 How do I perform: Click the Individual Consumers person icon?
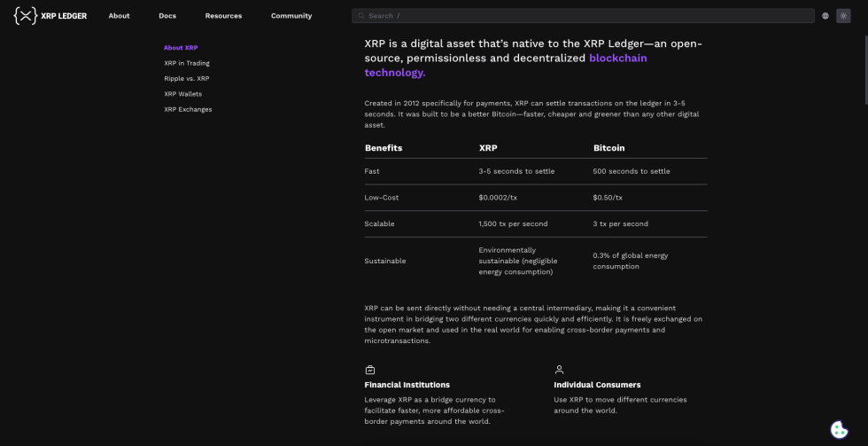click(559, 370)
